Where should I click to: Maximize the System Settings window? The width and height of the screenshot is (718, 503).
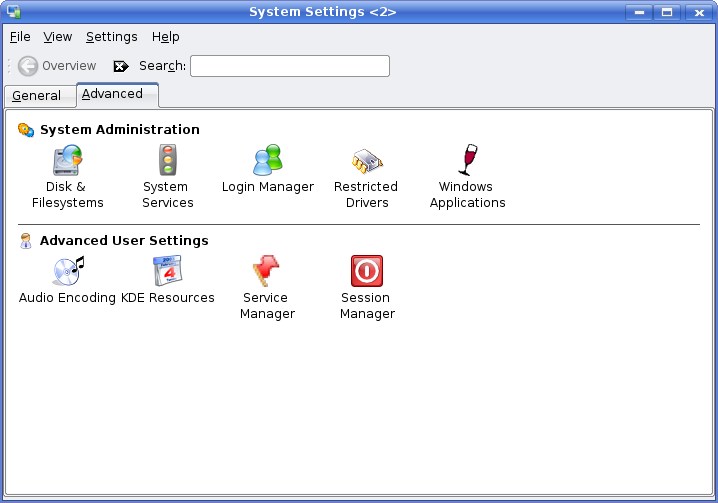[x=668, y=12]
